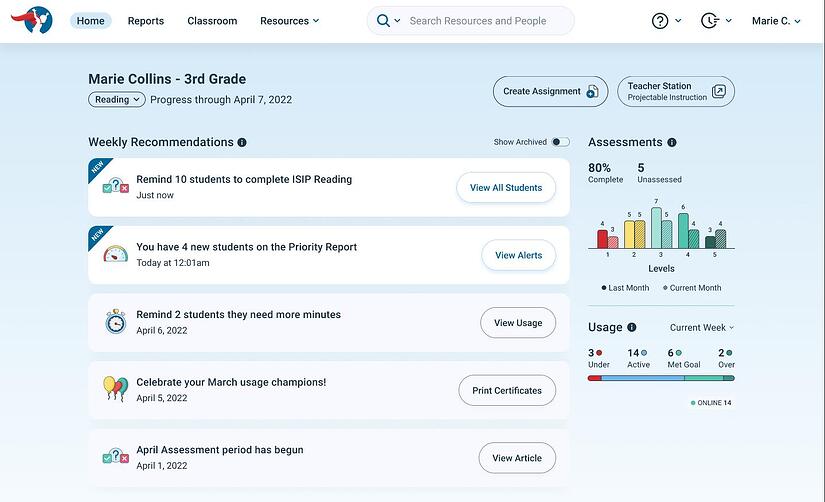Viewport: 825px width, 502px height.
Task: Click the green Met Goal dot
Action: [x=678, y=353]
